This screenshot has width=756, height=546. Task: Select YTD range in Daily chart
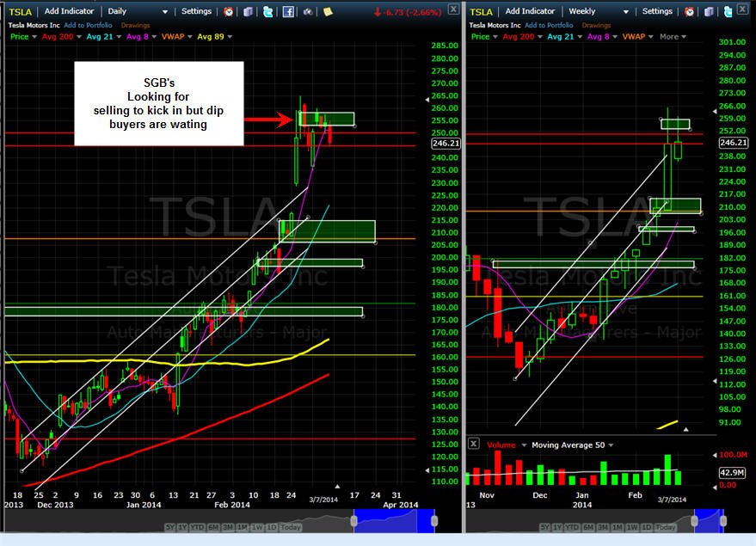(x=197, y=527)
